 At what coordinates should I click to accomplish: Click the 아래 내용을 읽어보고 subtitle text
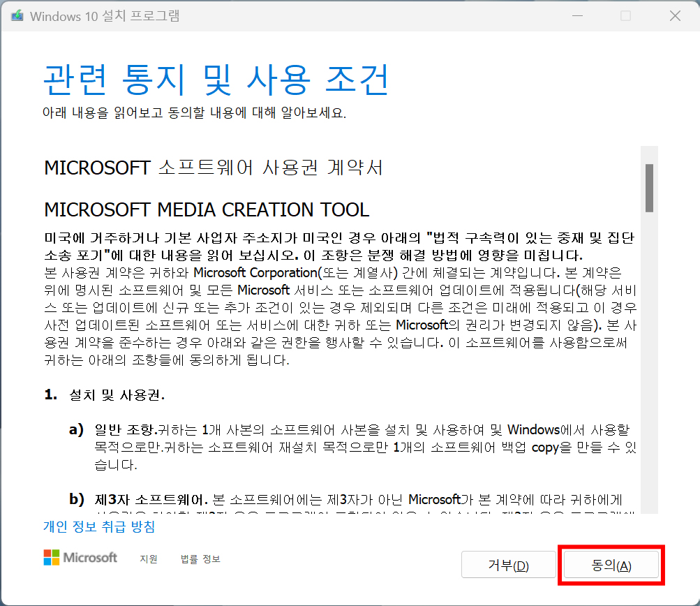(x=194, y=112)
